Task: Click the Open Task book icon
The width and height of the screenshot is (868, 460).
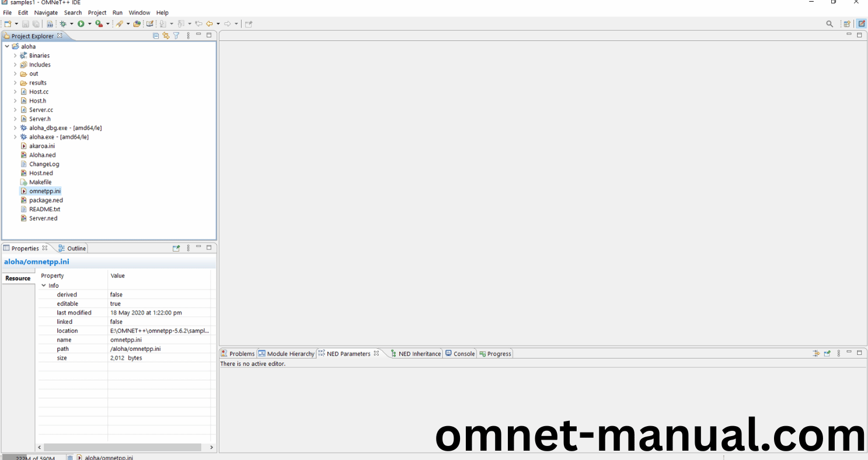Action: [150, 24]
